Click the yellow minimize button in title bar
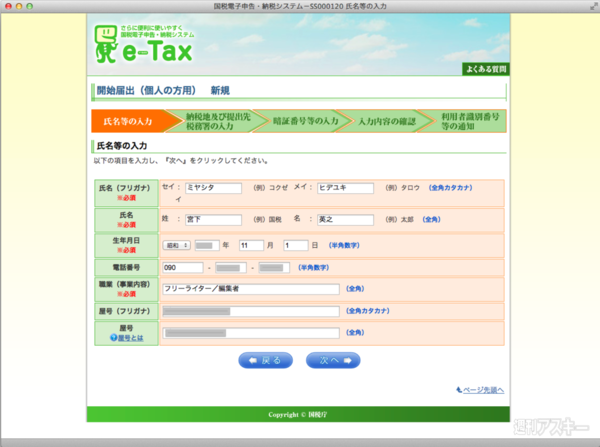600x447 pixels. (19, 6)
